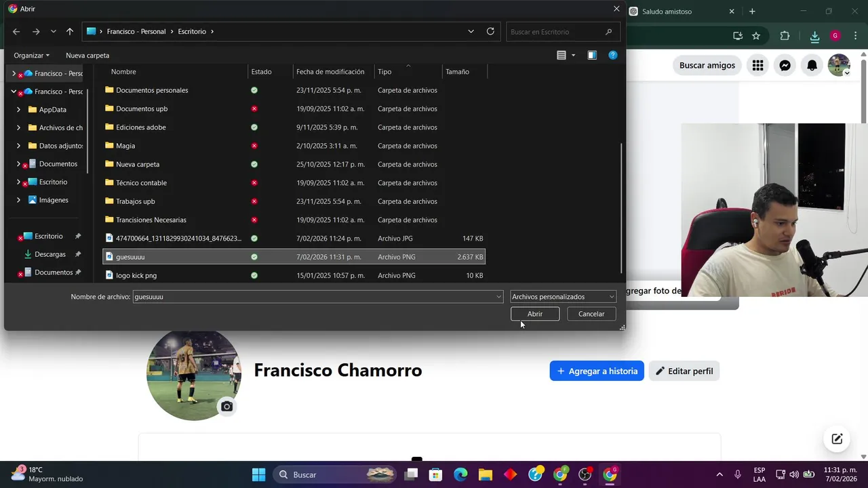Open dialog help icon
Image resolution: width=868 pixels, height=488 pixels.
(613, 56)
